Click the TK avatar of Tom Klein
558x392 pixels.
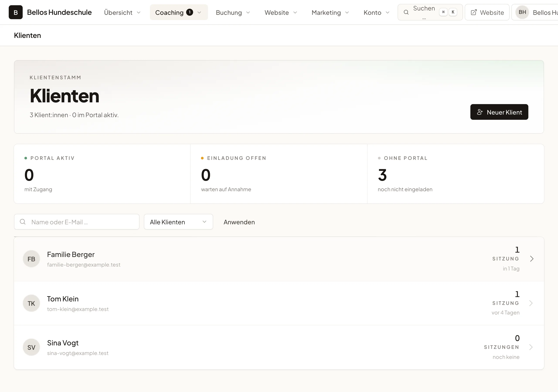tap(31, 303)
